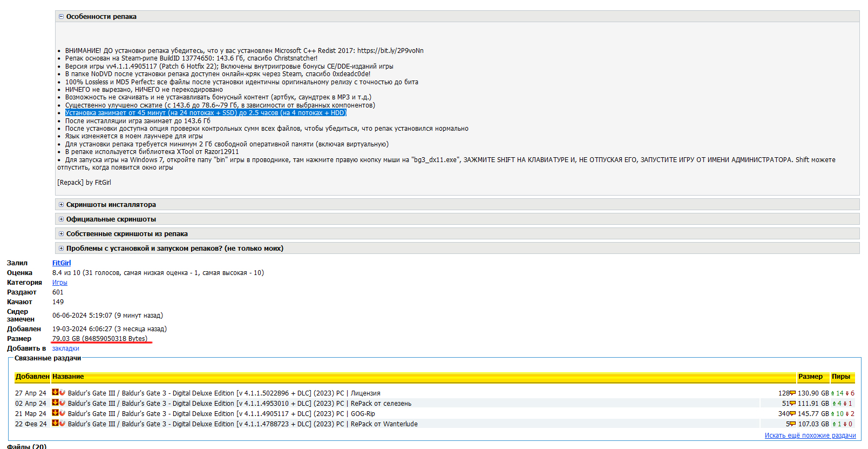Open comments icon next to 340
This screenshot has width=868, height=449.
pyautogui.click(x=792, y=414)
